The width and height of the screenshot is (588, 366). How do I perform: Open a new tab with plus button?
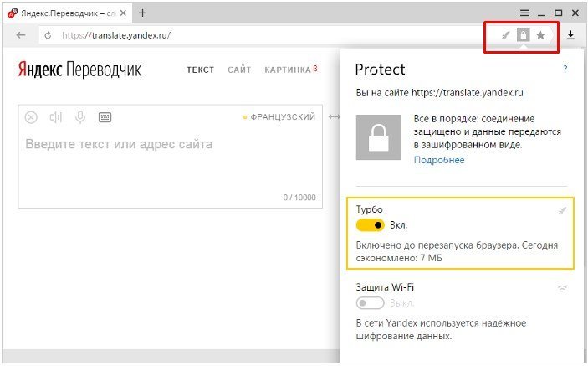[x=142, y=13]
